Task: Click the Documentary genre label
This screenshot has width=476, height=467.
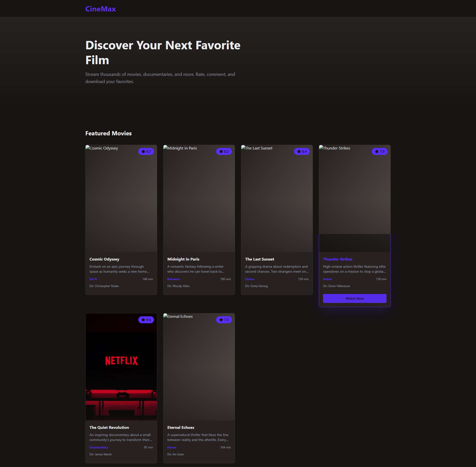Action: tap(98, 447)
